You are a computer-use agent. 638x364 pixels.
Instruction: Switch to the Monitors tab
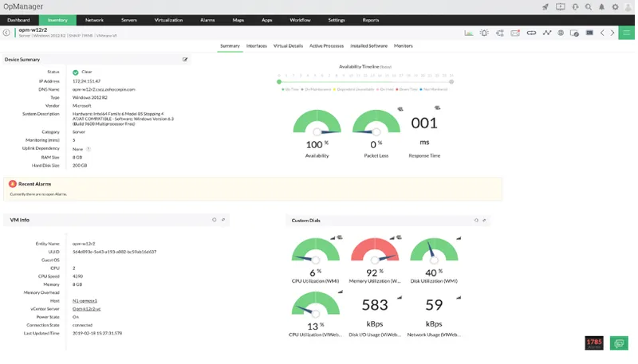(x=404, y=46)
